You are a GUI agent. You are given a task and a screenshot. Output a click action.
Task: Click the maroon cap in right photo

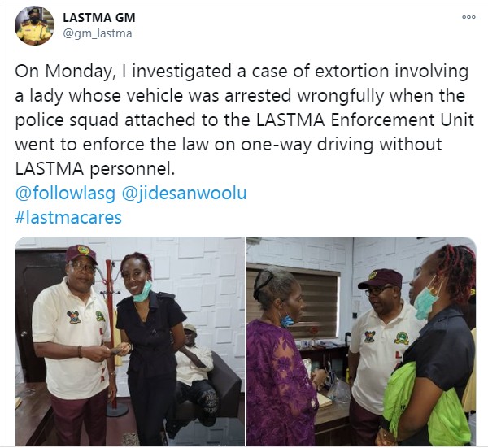click(381, 278)
